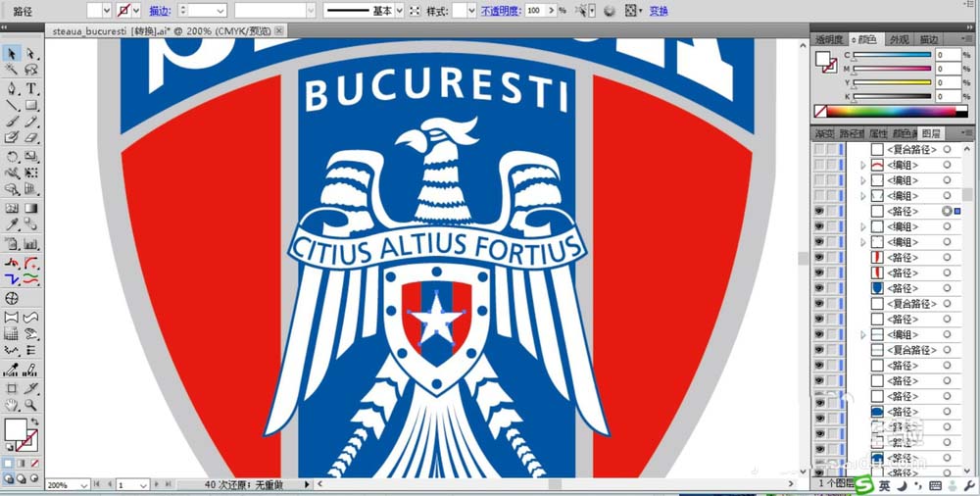Viewport: 980px width, 496px height.
Task: Toggle lock box of red-arc 编组 layer
Action: click(x=831, y=165)
